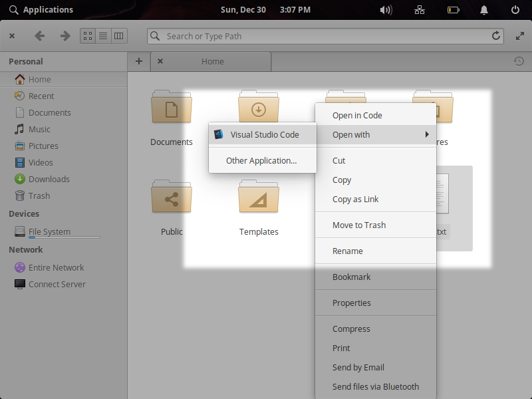Viewport: 532px width, 399px height.
Task: Close the Home tab
Action: point(160,61)
